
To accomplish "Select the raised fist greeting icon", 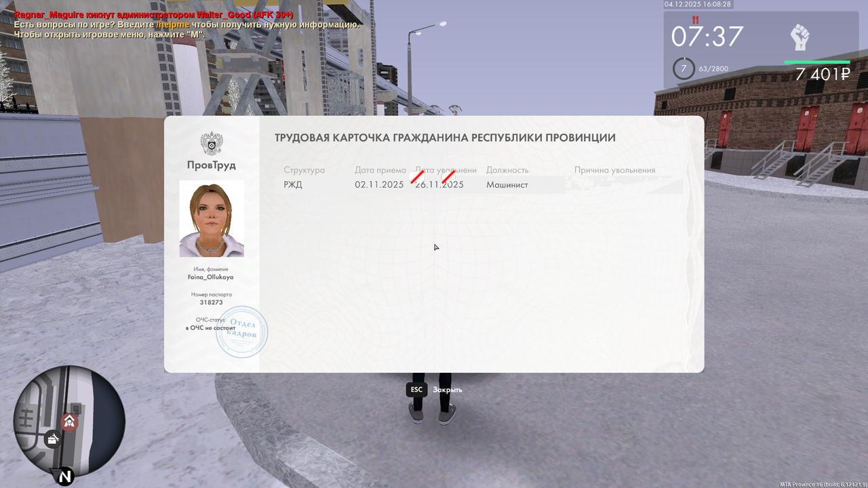I will coord(800,37).
